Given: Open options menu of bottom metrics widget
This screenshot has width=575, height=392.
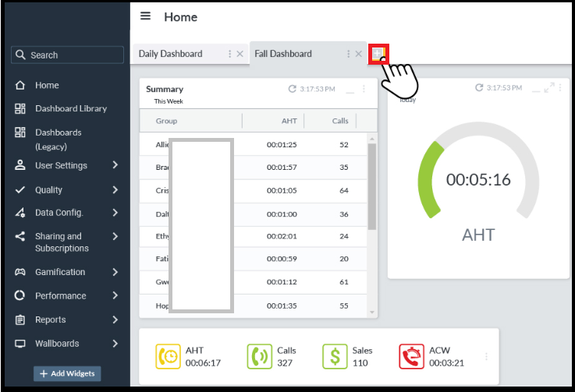Looking at the screenshot, I should 486,356.
